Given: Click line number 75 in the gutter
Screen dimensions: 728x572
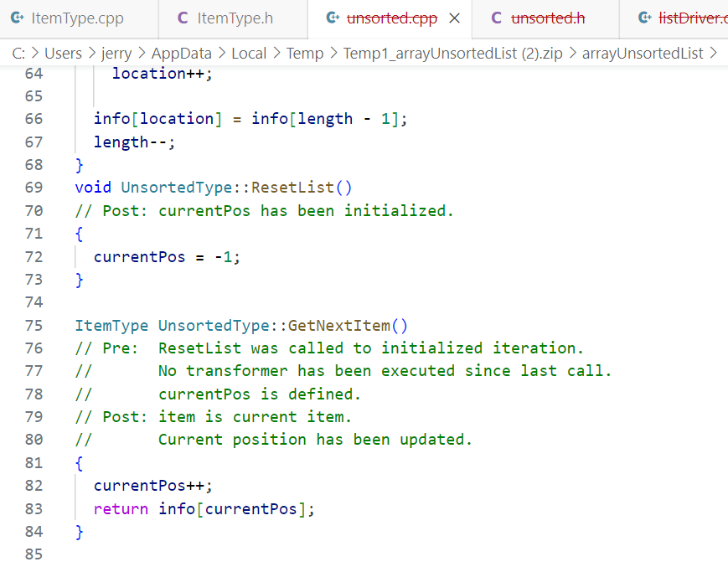Looking at the screenshot, I should pos(34,325).
